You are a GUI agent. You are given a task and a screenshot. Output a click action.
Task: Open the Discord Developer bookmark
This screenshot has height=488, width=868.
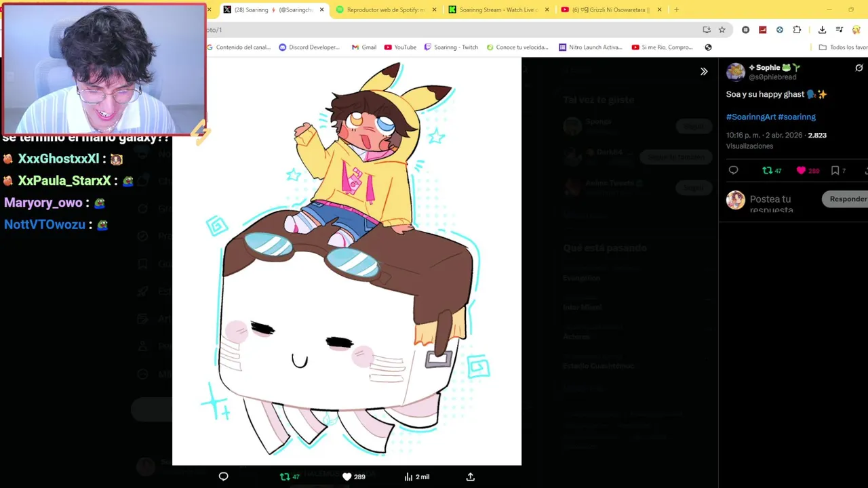click(x=309, y=47)
